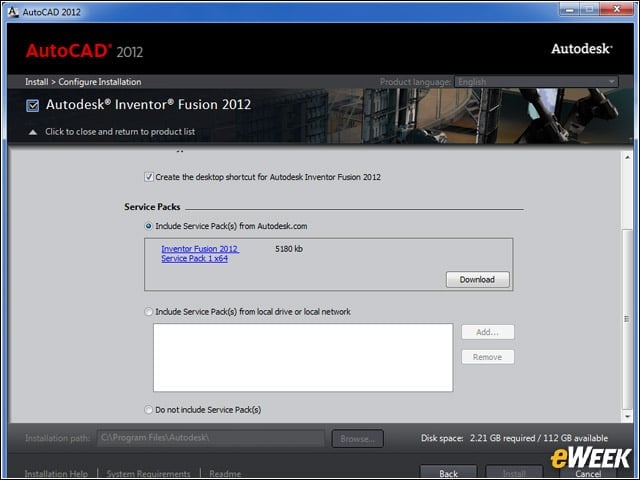Click the Back button

(x=448, y=473)
